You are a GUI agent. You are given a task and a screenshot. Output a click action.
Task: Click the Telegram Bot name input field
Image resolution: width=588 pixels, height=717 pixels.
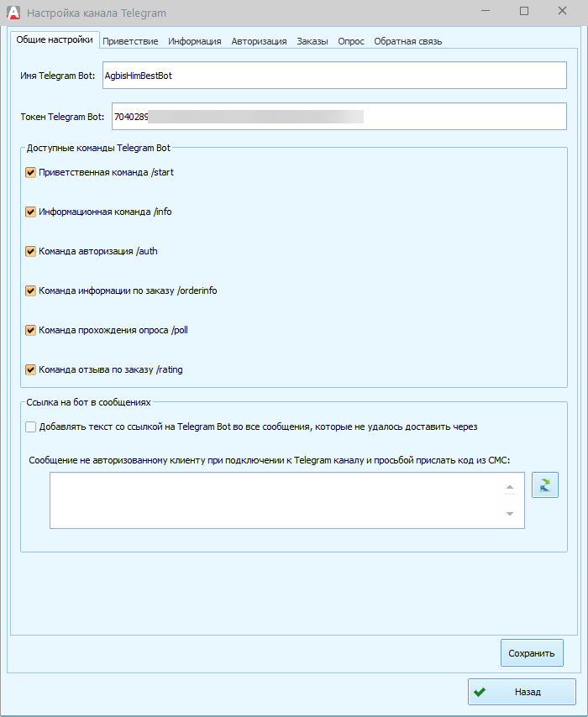[x=333, y=75]
